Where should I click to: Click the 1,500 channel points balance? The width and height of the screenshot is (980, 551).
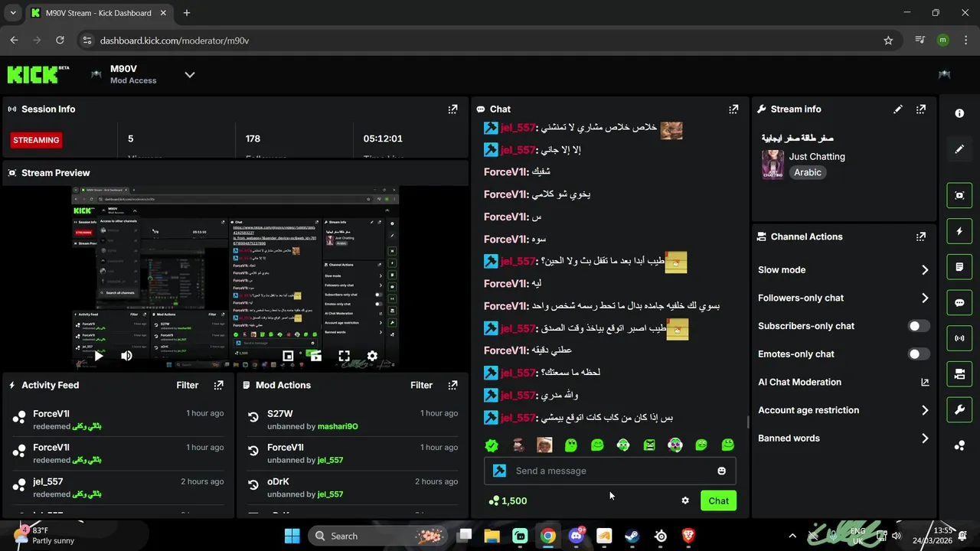click(x=508, y=500)
